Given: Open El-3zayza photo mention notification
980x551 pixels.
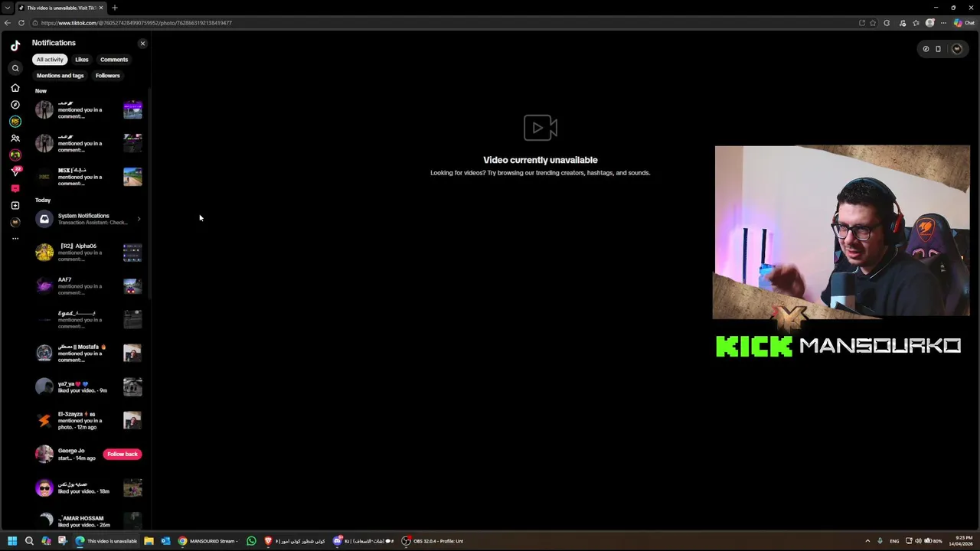Looking at the screenshot, I should click(x=89, y=421).
